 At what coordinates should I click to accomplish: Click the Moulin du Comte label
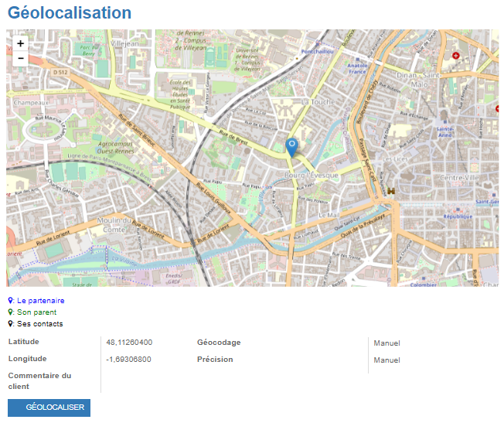[x=114, y=225]
